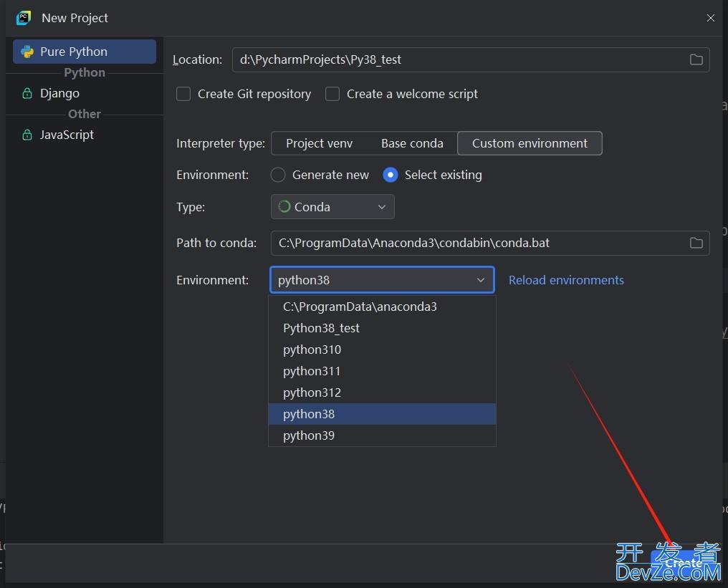The image size is (728, 588).
Task: Switch to Project venv interpreter type
Action: point(319,143)
